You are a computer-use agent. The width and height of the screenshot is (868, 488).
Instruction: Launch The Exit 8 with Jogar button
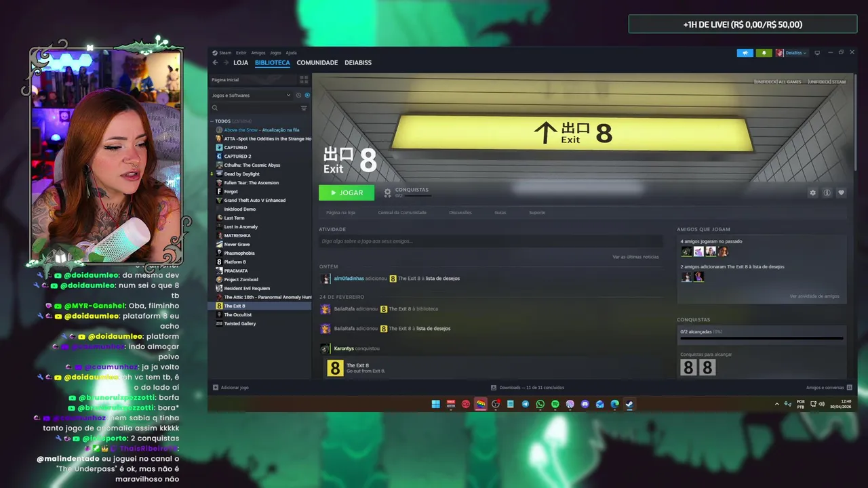tap(347, 193)
